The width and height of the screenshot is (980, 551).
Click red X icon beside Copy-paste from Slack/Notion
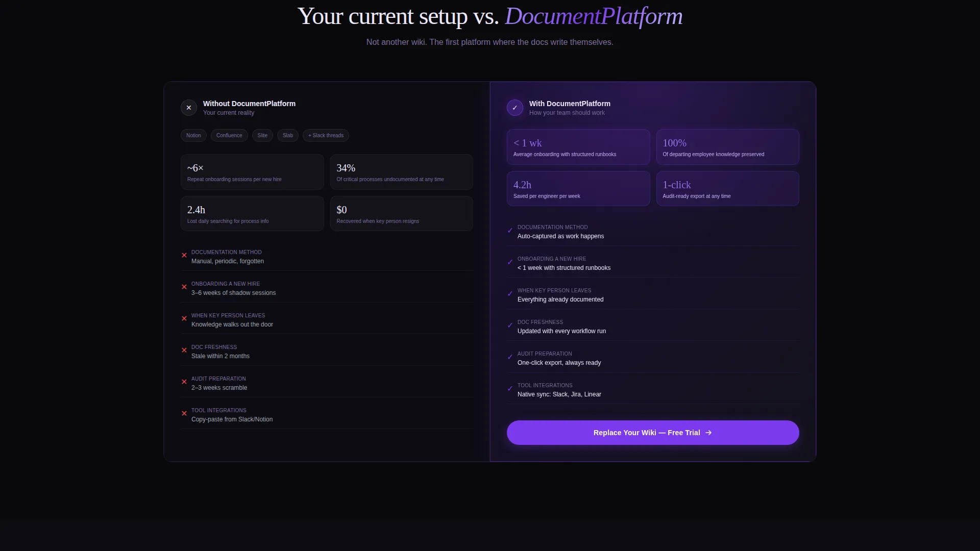tap(184, 413)
